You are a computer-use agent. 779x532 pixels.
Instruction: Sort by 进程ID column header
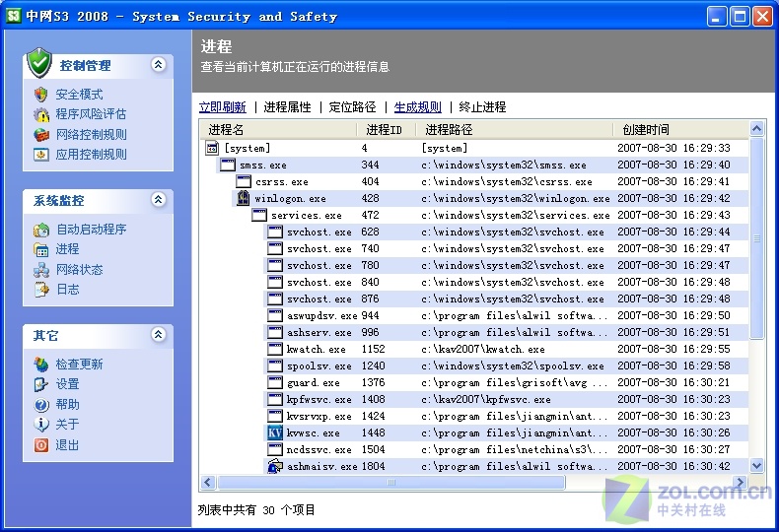point(386,130)
